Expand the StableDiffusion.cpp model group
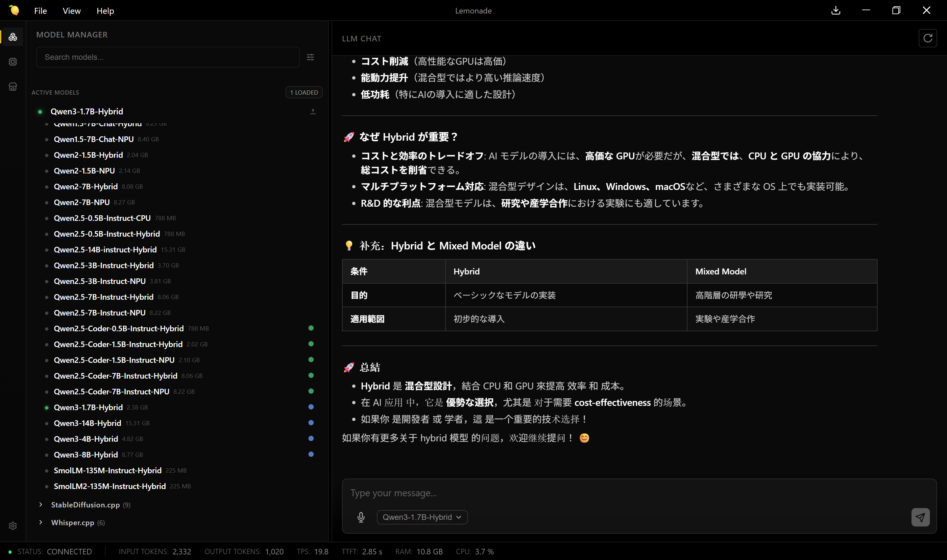The image size is (947, 560). point(85,504)
